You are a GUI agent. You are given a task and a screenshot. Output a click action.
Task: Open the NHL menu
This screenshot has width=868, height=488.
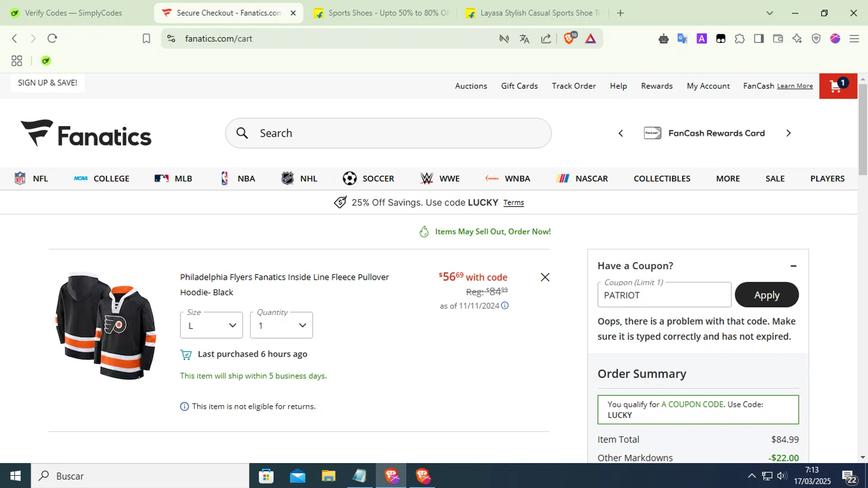[x=299, y=178]
